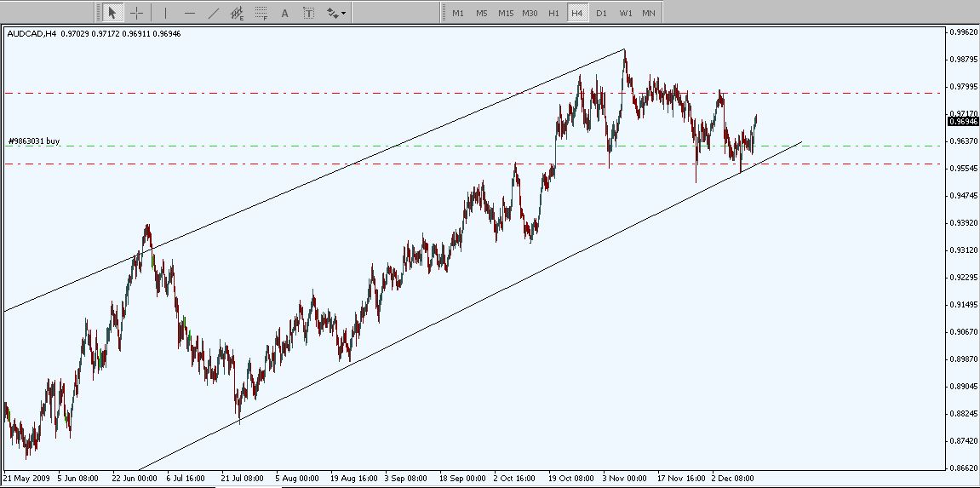Click the text label tool
The image size is (980, 488).
coord(308,13)
